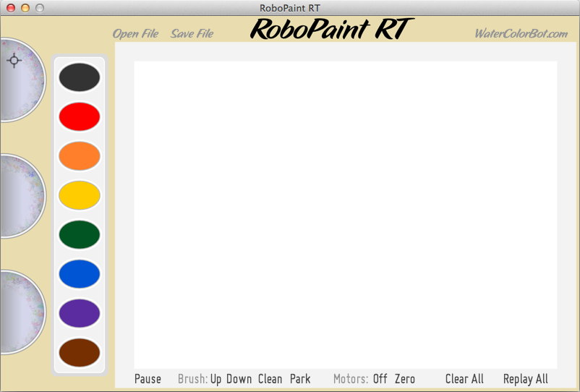
Task: Minimize the RoboPaint RT window
Action: pyautogui.click(x=25, y=8)
